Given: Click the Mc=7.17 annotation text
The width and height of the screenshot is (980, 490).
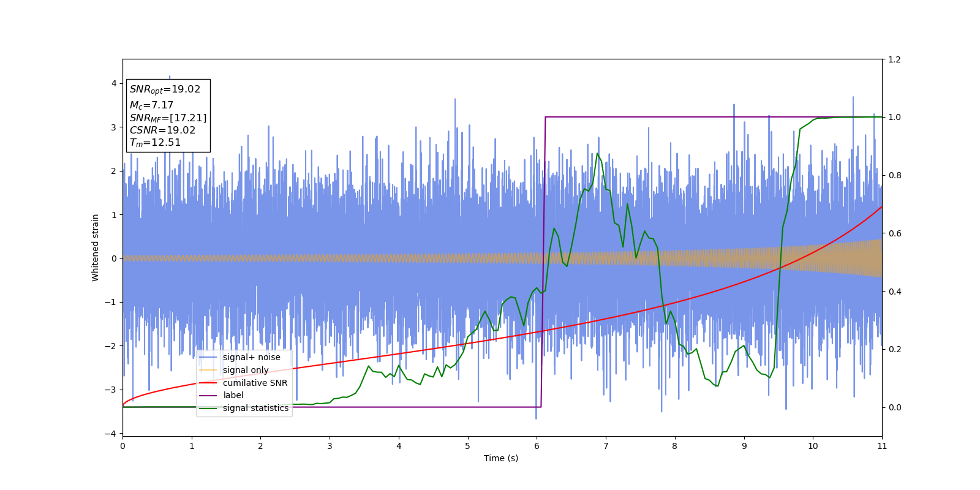Looking at the screenshot, I should 151,105.
